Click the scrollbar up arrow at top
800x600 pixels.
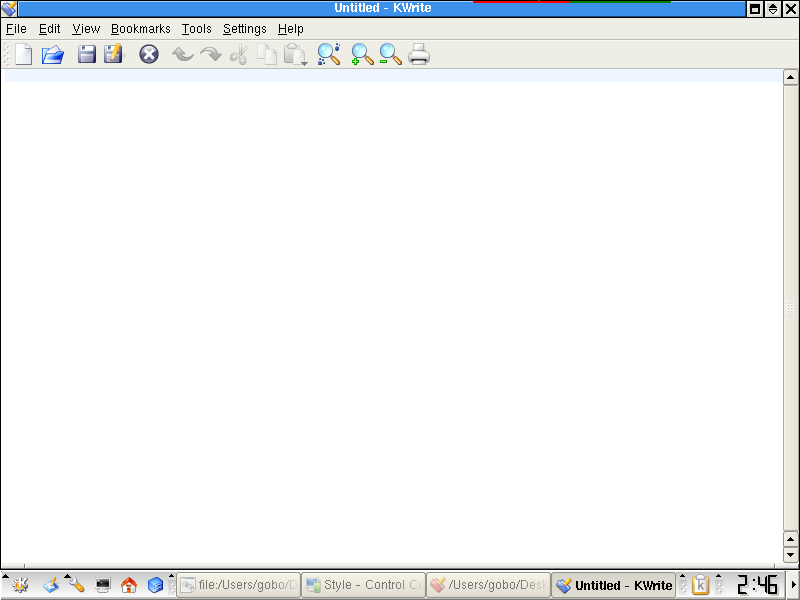[x=790, y=77]
